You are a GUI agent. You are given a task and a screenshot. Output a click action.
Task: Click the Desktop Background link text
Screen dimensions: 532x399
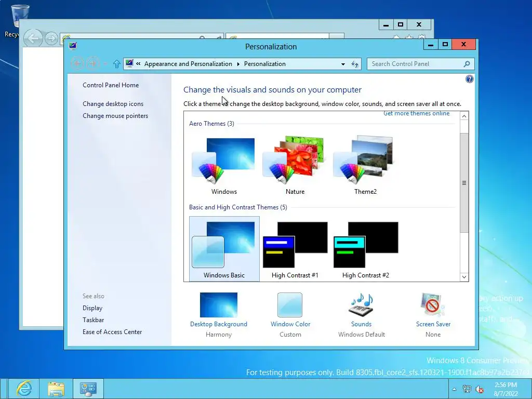click(x=219, y=324)
